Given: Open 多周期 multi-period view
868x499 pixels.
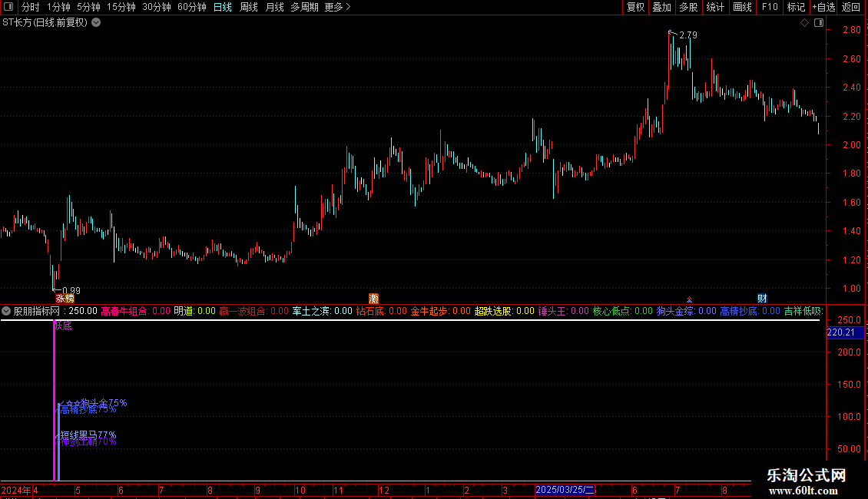Looking at the screenshot, I should pyautogui.click(x=304, y=7).
